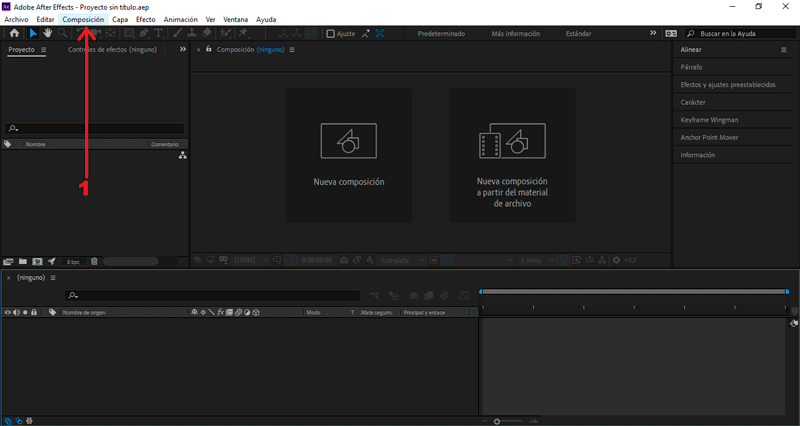Screen dimensions: 800x426
Task: Toggle the Transfer Controls pane at timeline bottom
Action: click(x=18, y=421)
